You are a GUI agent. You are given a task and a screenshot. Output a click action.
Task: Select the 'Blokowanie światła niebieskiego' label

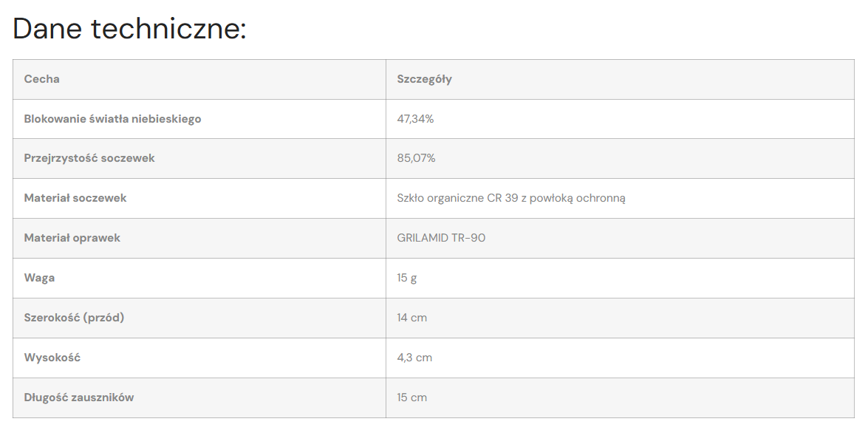[x=112, y=119]
